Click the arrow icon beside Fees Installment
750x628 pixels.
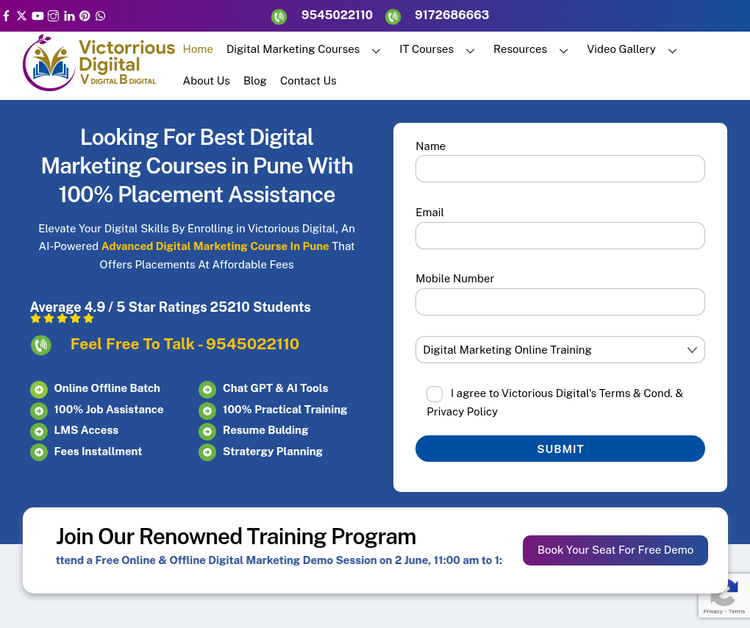pos(39,452)
